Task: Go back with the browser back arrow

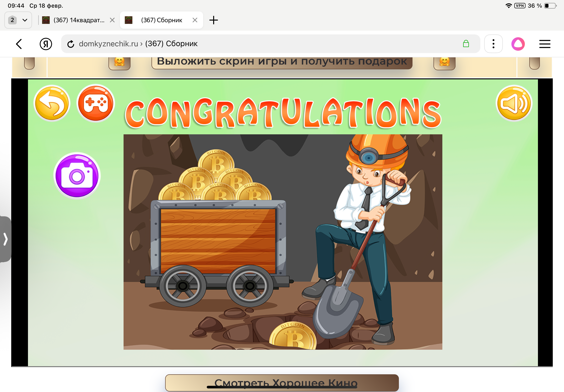Action: point(19,44)
